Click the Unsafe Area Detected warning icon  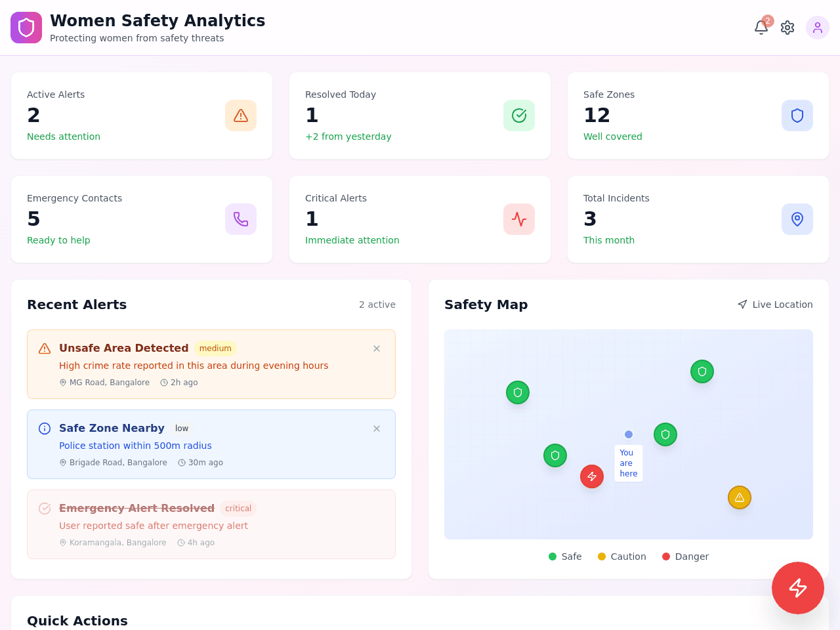point(45,348)
